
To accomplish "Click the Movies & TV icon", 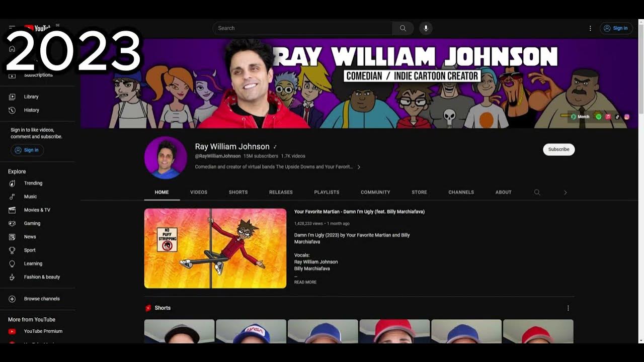I will coord(12,210).
